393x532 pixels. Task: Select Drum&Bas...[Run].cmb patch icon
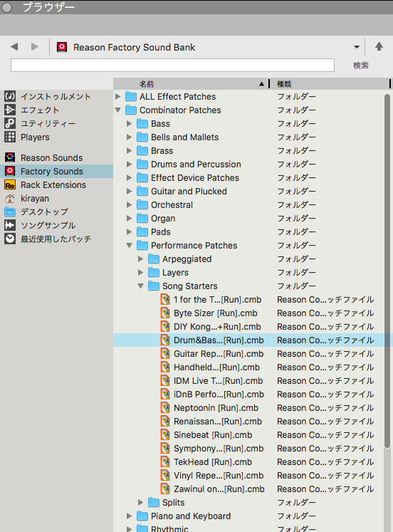[165, 340]
